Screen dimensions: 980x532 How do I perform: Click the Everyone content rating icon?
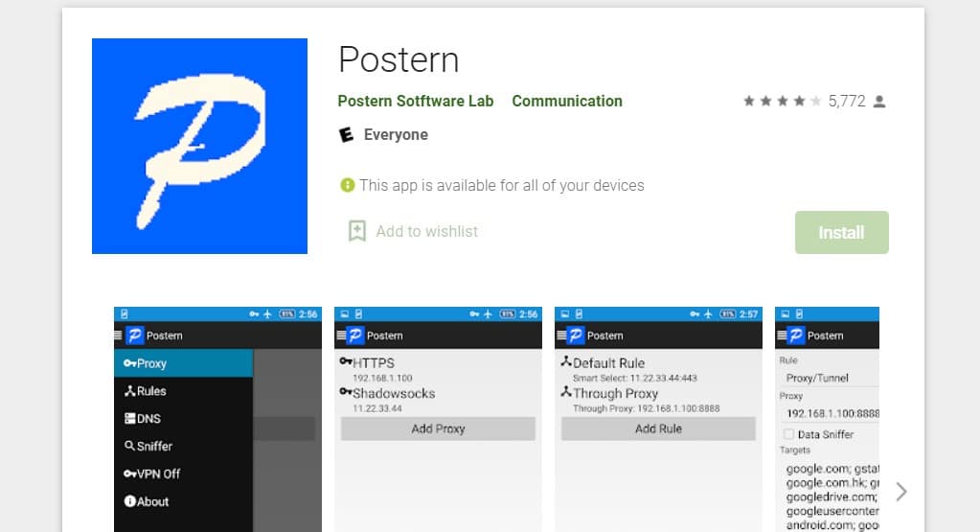346,134
